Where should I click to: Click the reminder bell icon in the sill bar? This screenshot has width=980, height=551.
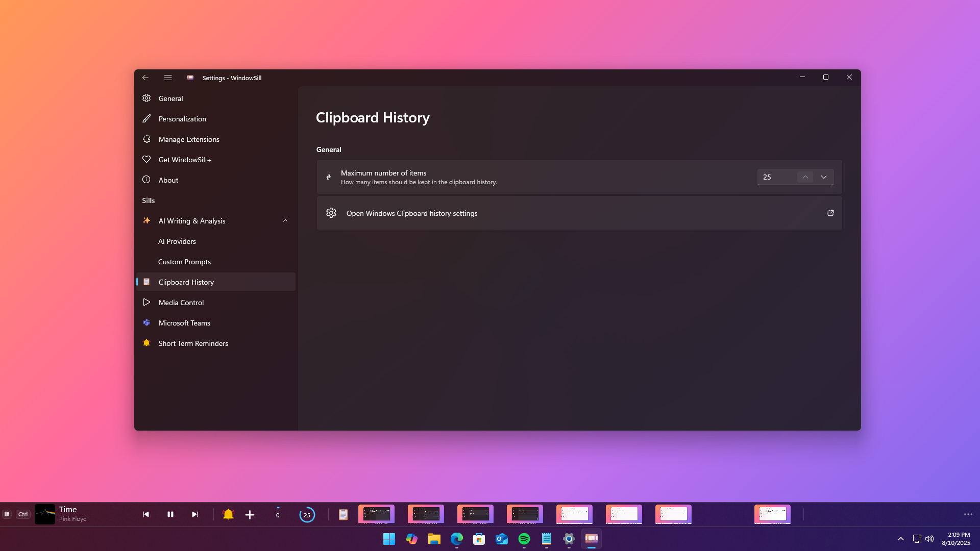coord(228,514)
